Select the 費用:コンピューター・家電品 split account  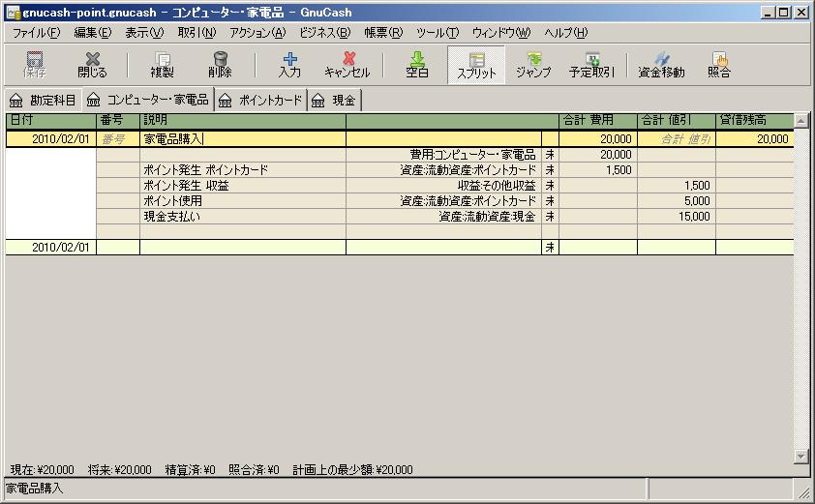pos(444,155)
